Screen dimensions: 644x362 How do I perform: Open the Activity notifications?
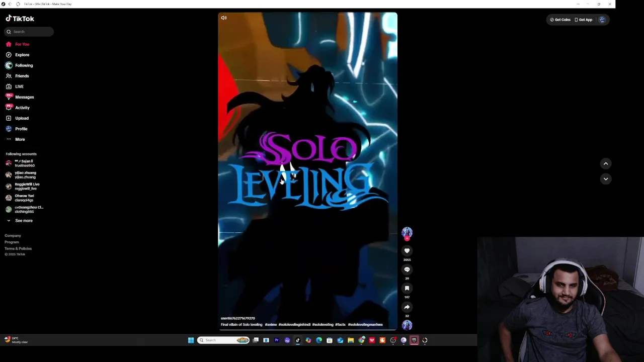pos(18,108)
